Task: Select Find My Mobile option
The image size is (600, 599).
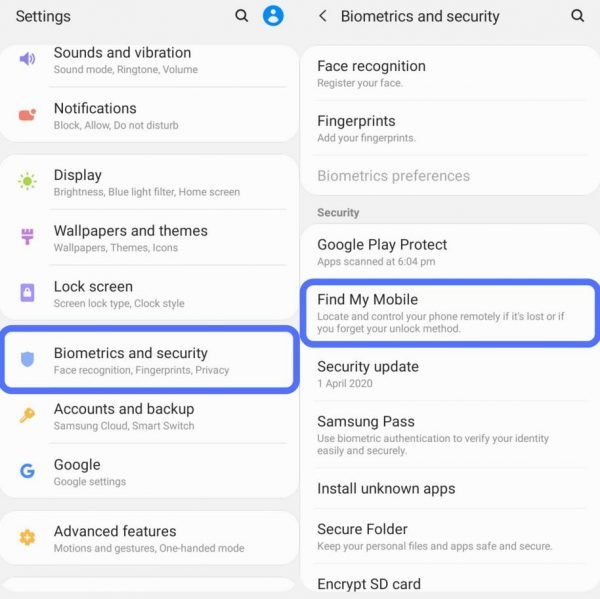Action: tap(450, 313)
